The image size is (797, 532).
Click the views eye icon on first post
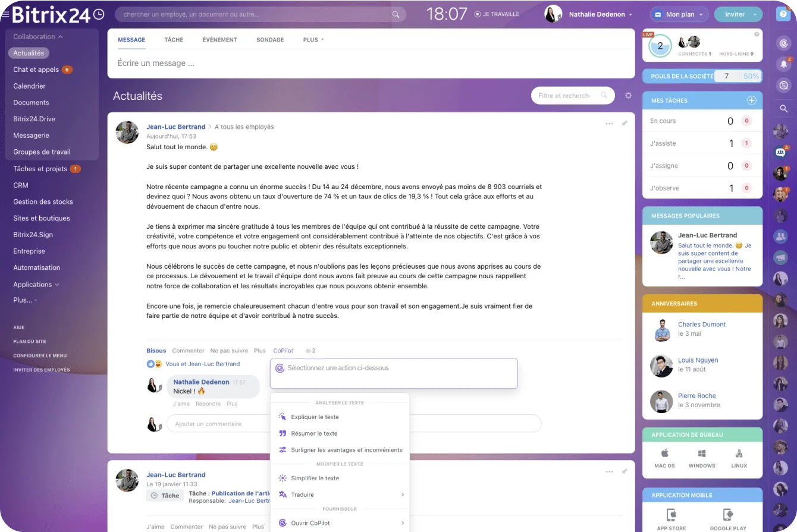[309, 351]
